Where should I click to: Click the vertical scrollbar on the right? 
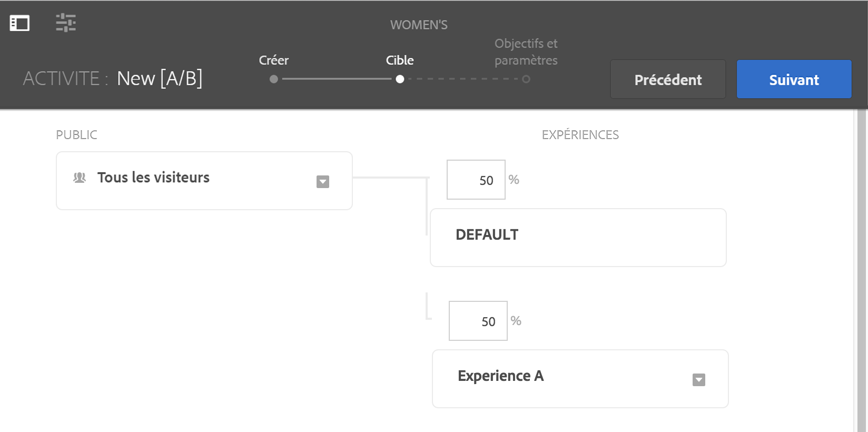(x=862, y=263)
